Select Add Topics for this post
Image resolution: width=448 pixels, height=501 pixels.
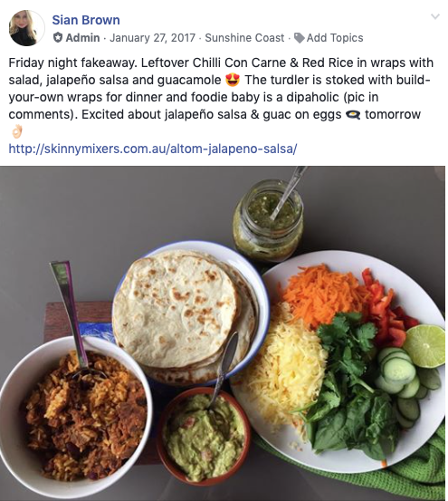(x=335, y=38)
